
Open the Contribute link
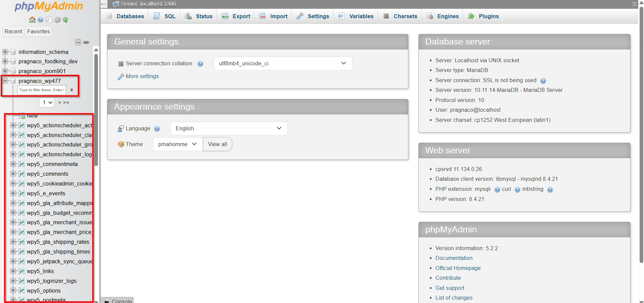point(448,278)
